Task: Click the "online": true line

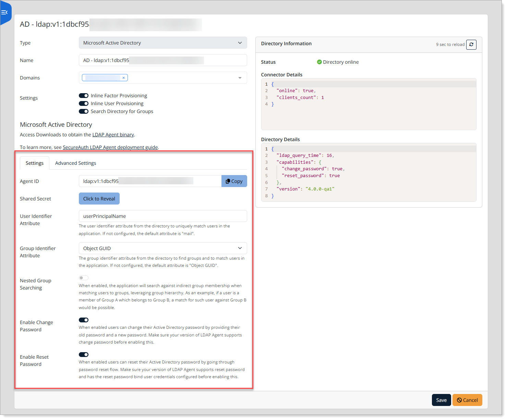Action: 296,91
